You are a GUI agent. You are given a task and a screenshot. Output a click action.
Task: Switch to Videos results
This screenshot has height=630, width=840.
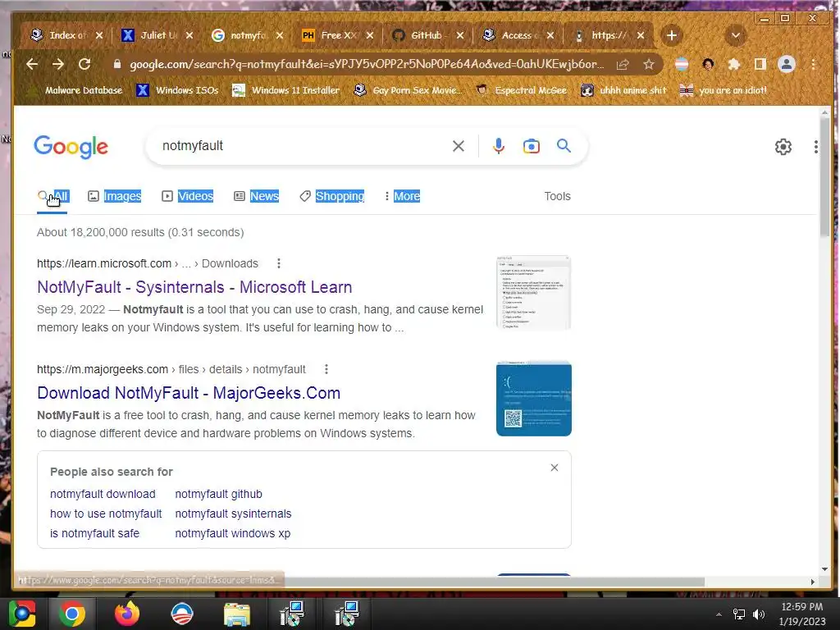[x=188, y=197]
